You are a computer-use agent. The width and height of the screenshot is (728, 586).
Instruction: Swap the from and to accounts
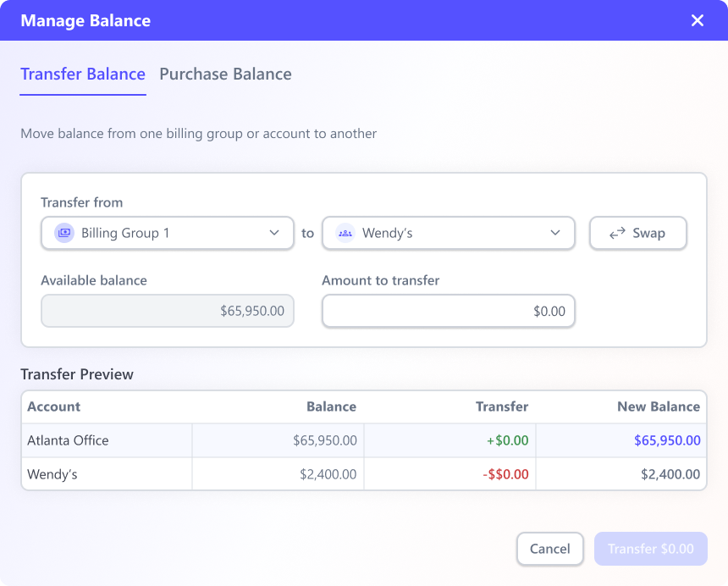[x=638, y=233]
